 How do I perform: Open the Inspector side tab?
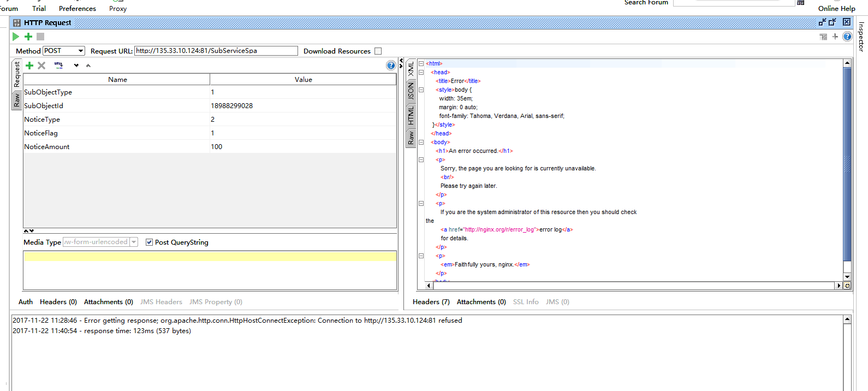861,37
